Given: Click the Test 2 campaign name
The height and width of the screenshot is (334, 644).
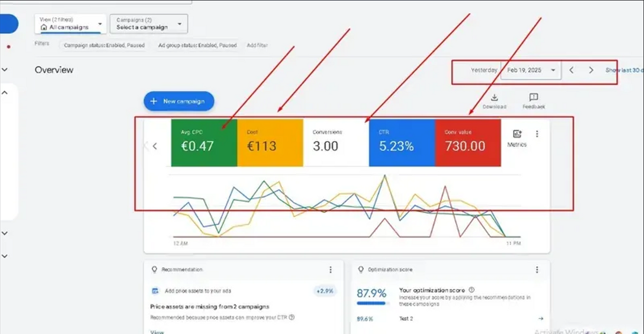Looking at the screenshot, I should 406,318.
